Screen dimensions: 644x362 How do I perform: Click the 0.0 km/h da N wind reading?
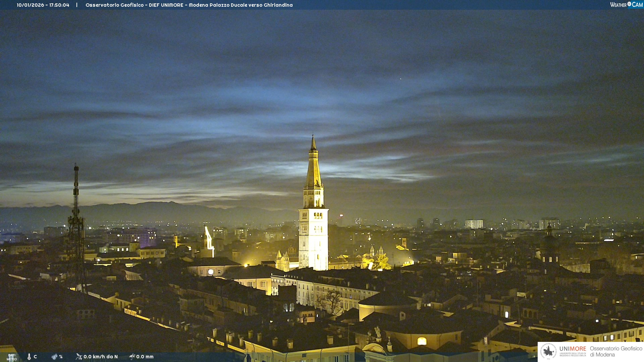pyautogui.click(x=101, y=357)
